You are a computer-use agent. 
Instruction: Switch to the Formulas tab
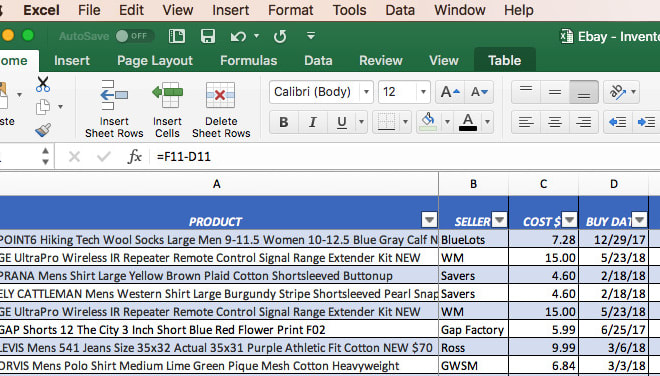pyautogui.click(x=248, y=61)
